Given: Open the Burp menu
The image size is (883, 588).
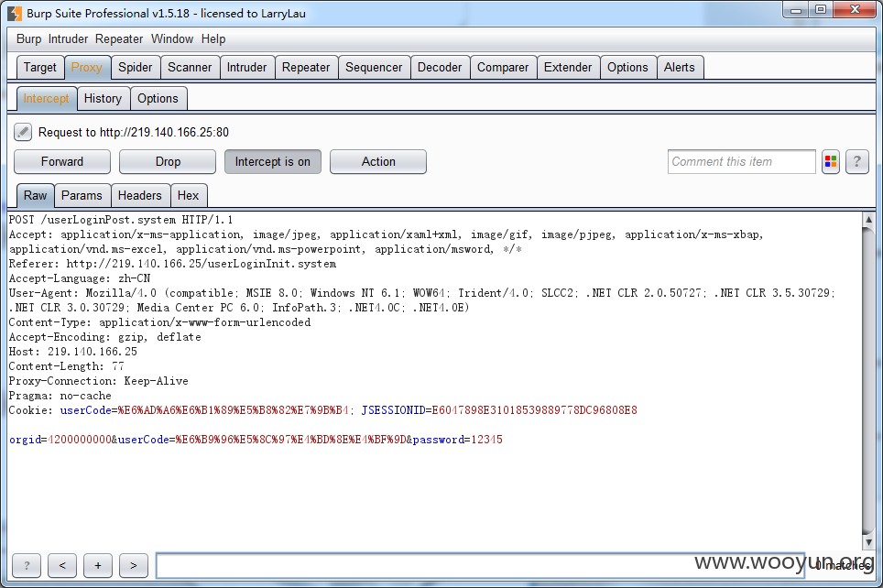Looking at the screenshot, I should pyautogui.click(x=28, y=38).
